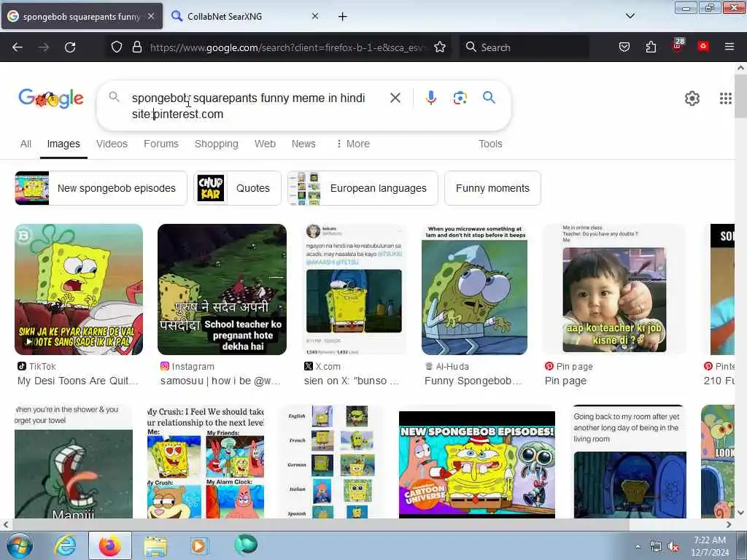Open the Firefox extensions puzzle icon
The image size is (747, 560).
point(651,47)
